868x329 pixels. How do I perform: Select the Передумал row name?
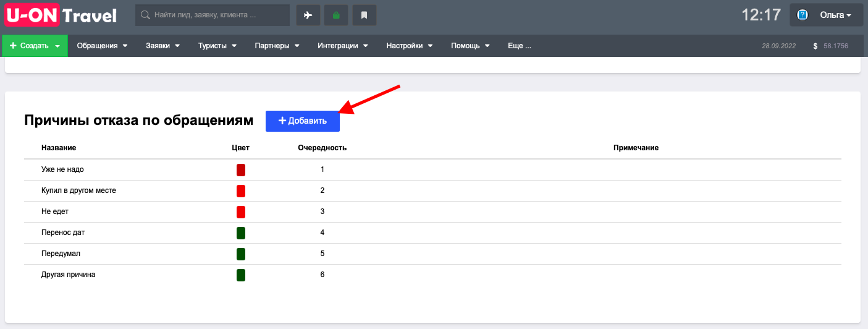tap(61, 254)
